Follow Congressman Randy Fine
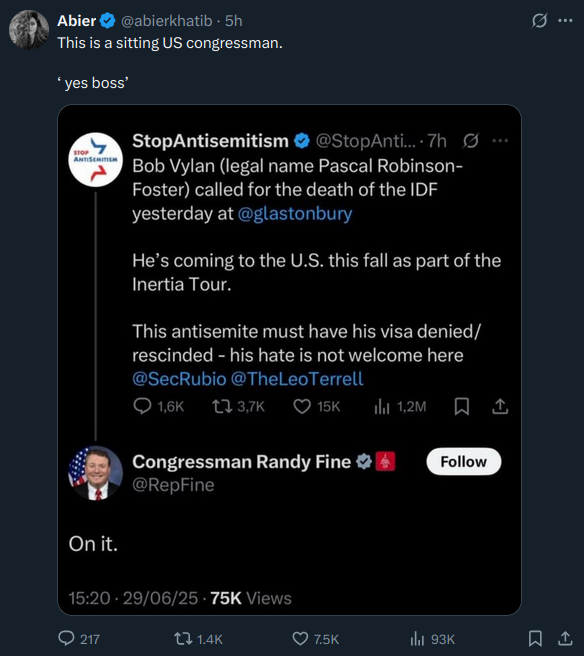Viewport: 584px width, 656px height. point(464,461)
